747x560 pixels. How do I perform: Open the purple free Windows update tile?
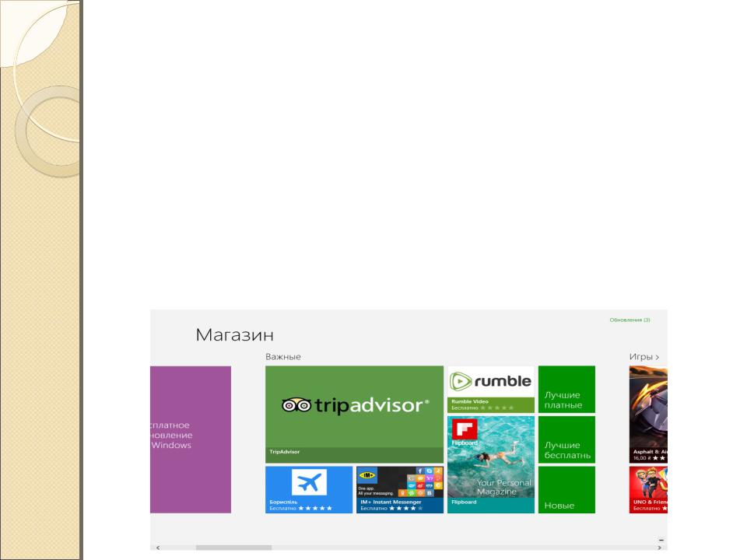(191, 439)
